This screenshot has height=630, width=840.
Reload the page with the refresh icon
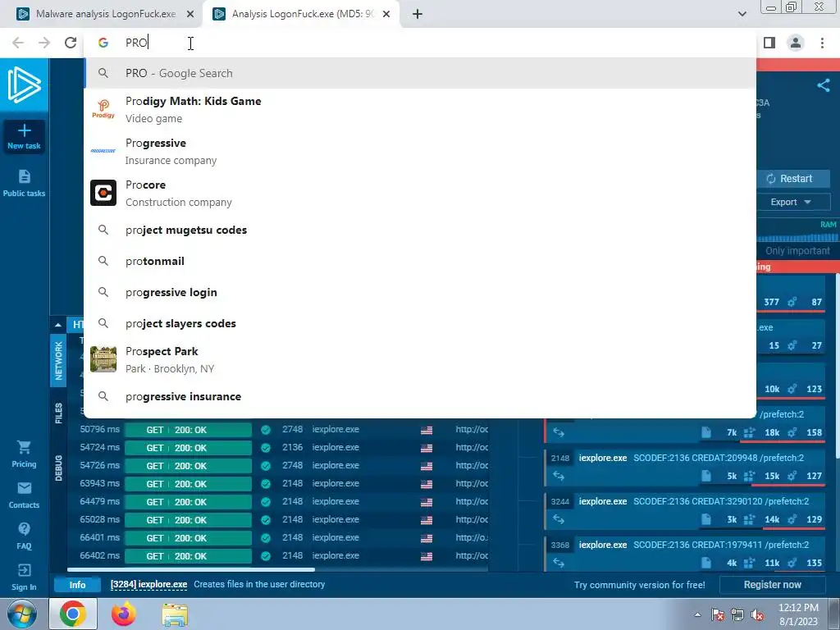[71, 43]
